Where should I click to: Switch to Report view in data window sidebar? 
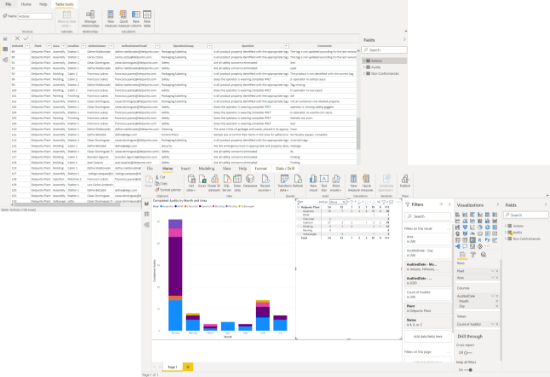[x=5, y=39]
